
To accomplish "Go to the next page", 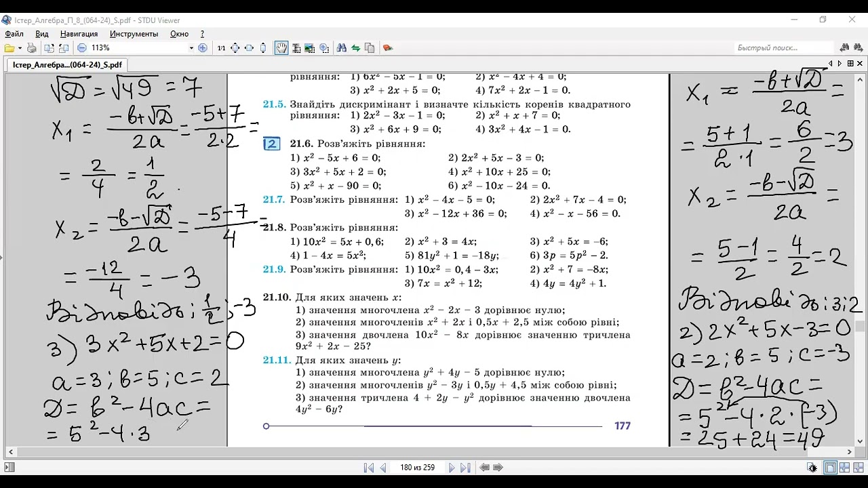I will pos(452,468).
